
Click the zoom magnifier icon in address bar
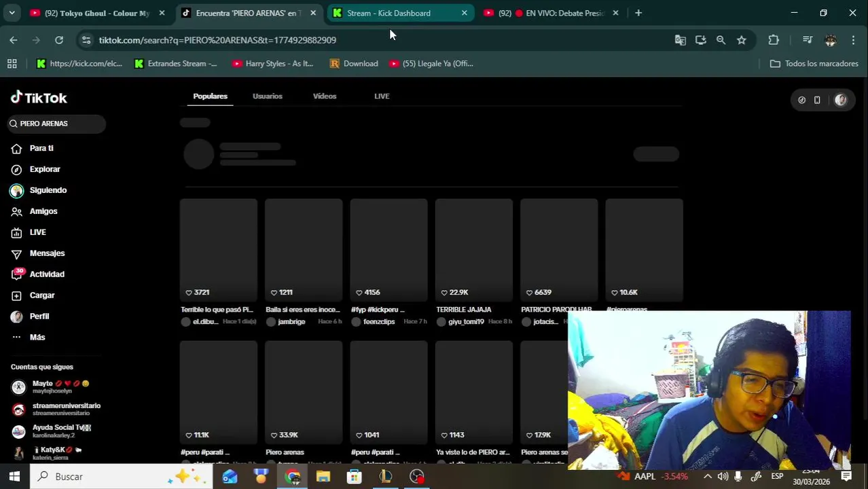click(721, 40)
